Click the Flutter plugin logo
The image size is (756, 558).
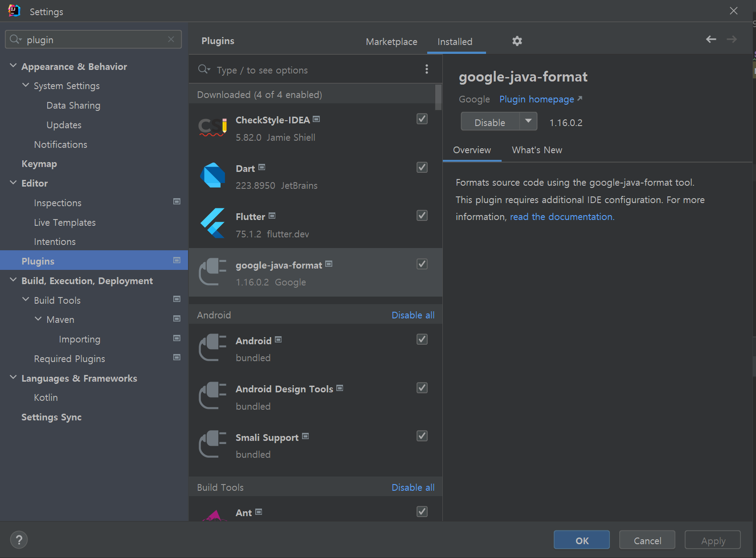[x=212, y=224]
